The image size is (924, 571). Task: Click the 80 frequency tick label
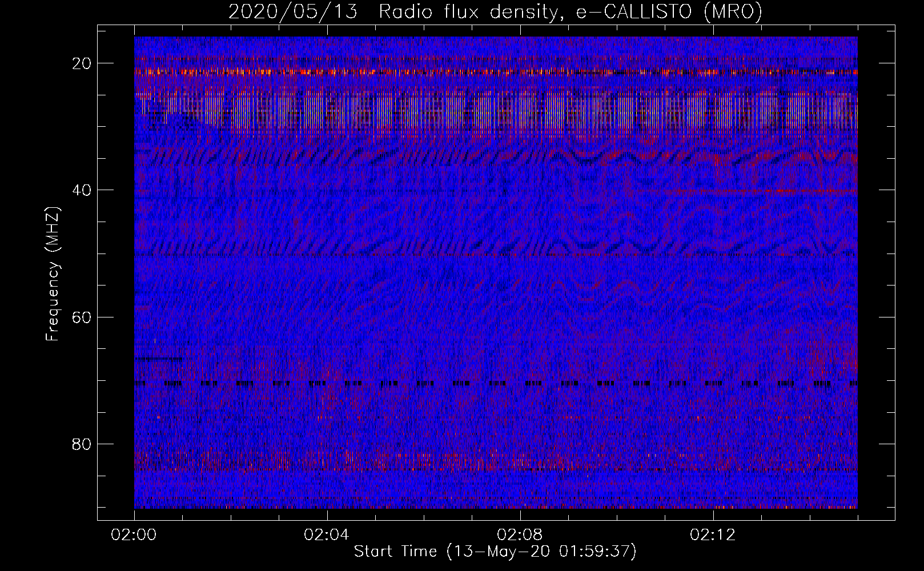(x=82, y=444)
